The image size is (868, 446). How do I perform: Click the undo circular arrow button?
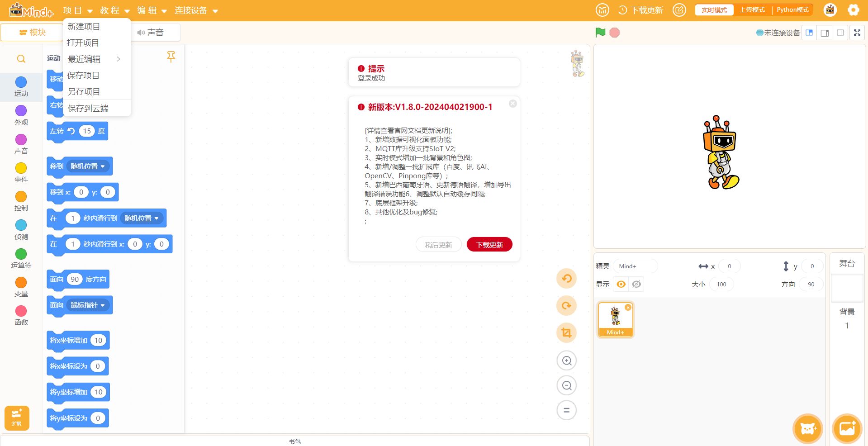pos(566,278)
